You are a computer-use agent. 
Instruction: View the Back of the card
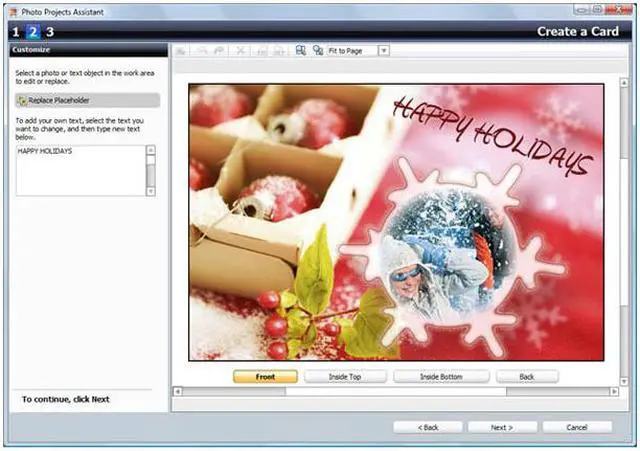coord(527,377)
